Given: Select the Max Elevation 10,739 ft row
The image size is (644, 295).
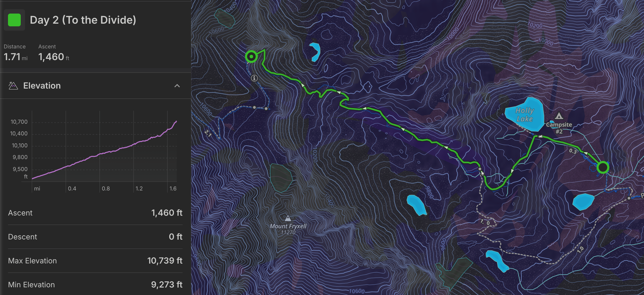Looking at the screenshot, I should 95,261.
